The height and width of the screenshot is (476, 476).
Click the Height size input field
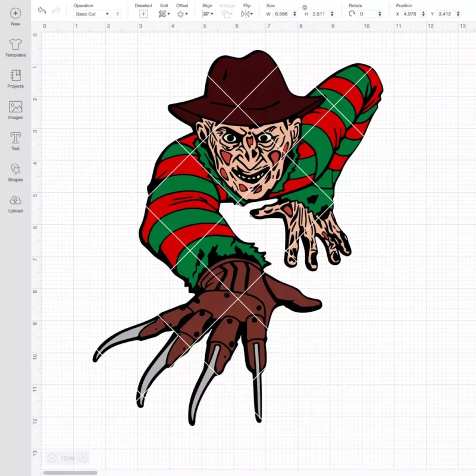pyautogui.click(x=320, y=14)
